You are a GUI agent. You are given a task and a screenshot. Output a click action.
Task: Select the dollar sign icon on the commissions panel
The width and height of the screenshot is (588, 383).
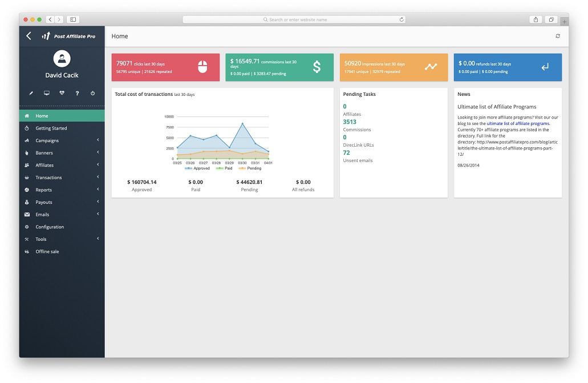click(317, 66)
